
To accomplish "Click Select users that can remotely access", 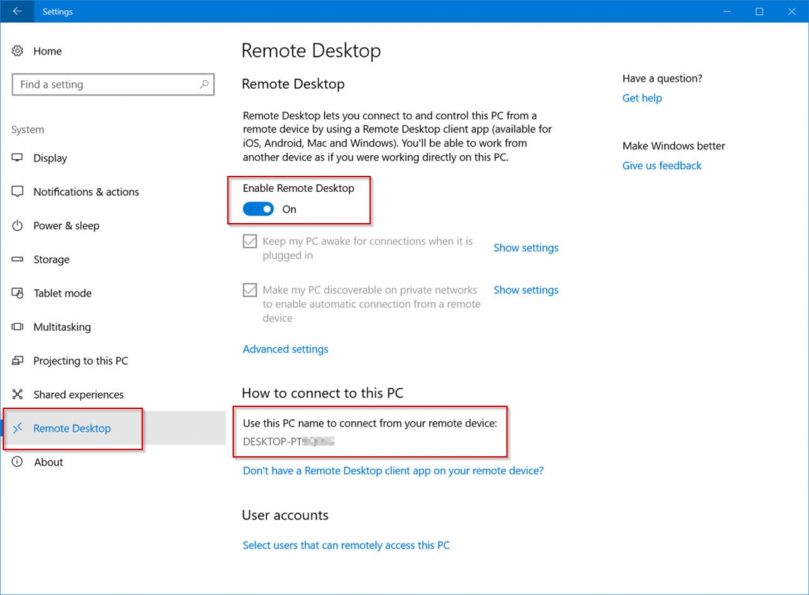I will [346, 545].
